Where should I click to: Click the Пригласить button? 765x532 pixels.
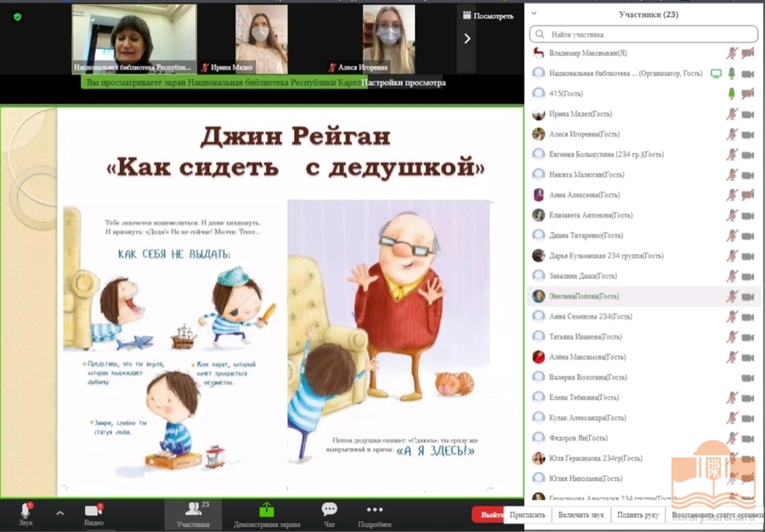pos(527,515)
